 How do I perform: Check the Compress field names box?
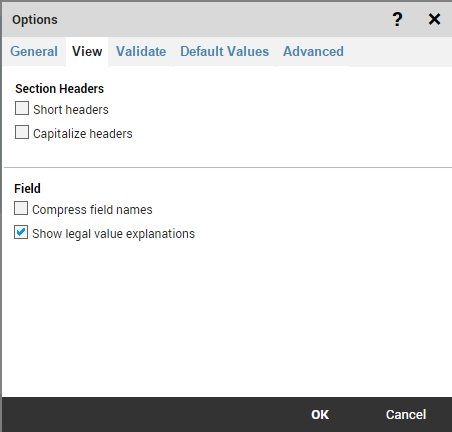tap(21, 208)
